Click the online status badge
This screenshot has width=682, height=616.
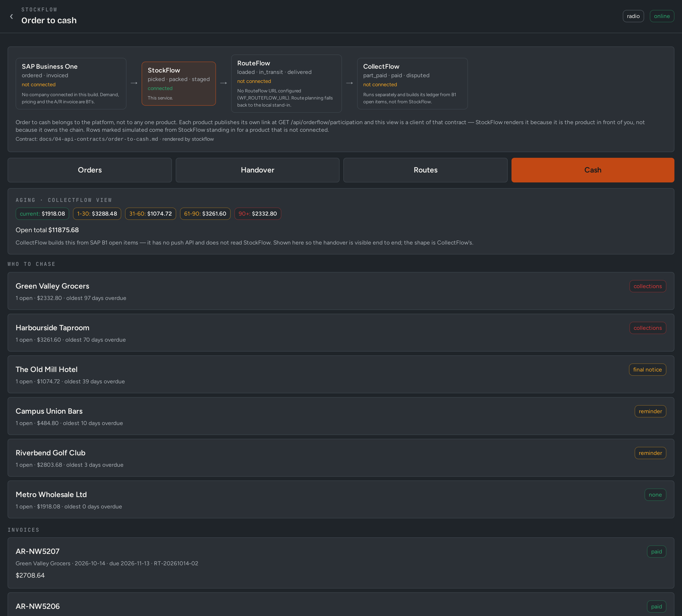pos(662,16)
